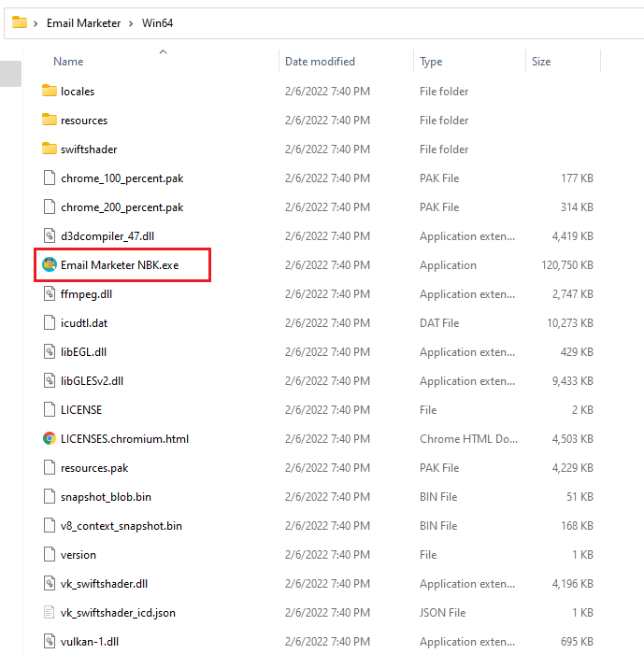
Task: Click the ffmpeg.dll file icon
Action: [x=50, y=293]
